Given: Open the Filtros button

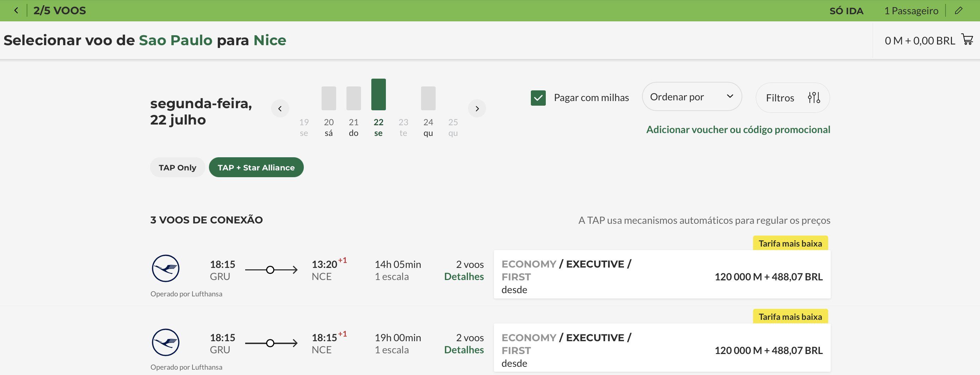Looking at the screenshot, I should [792, 97].
